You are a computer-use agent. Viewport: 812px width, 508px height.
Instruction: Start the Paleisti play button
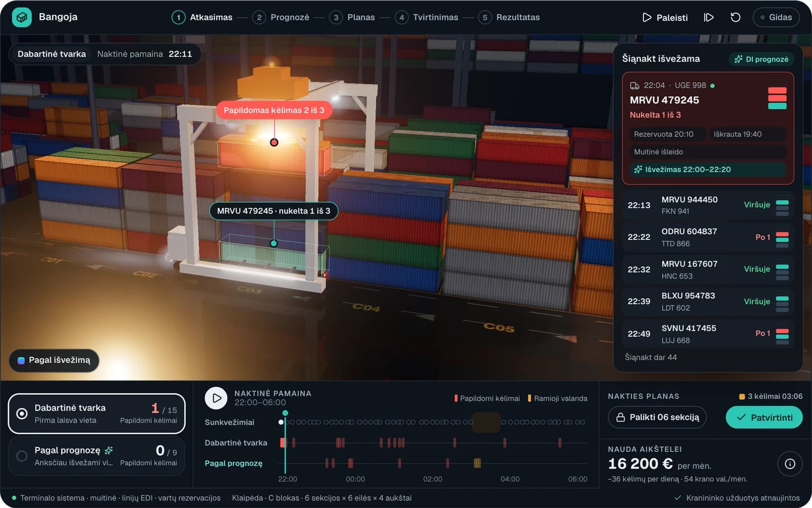665,17
